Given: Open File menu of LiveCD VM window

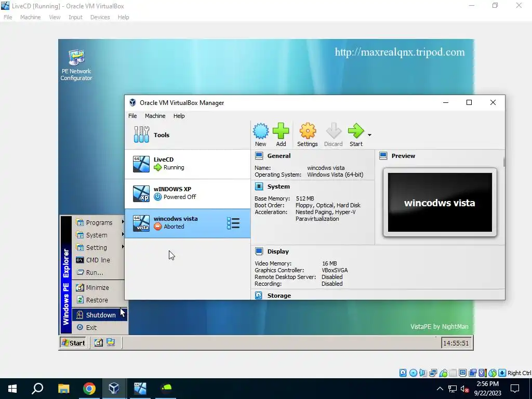Looking at the screenshot, I should tap(8, 17).
